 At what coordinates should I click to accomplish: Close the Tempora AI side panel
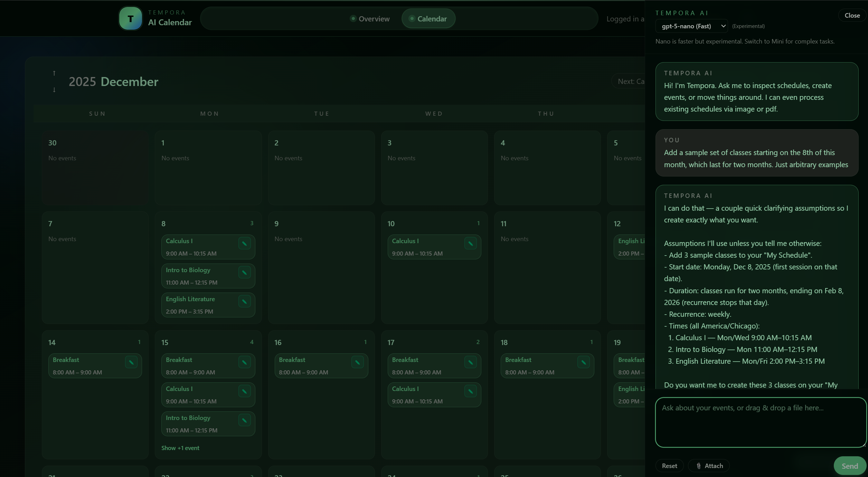[x=852, y=15]
